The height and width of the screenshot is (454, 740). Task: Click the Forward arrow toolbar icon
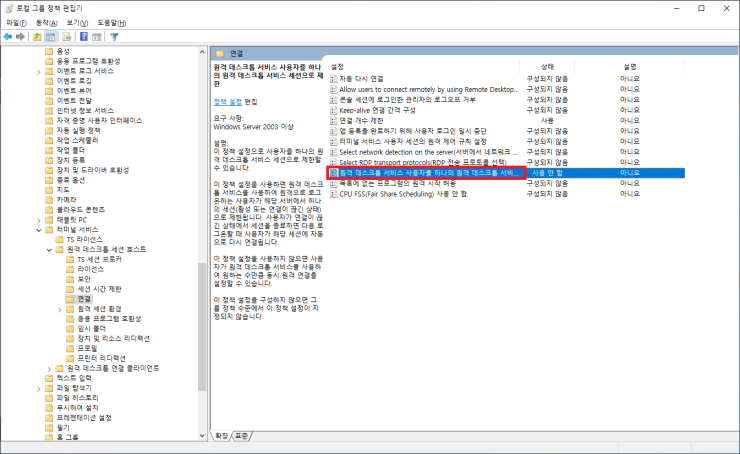pos(21,37)
